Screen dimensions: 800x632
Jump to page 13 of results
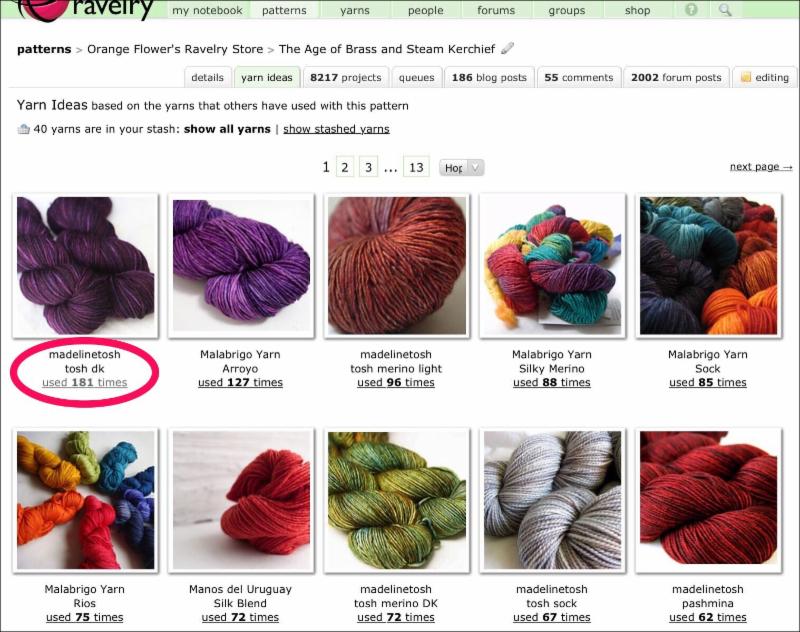point(416,167)
